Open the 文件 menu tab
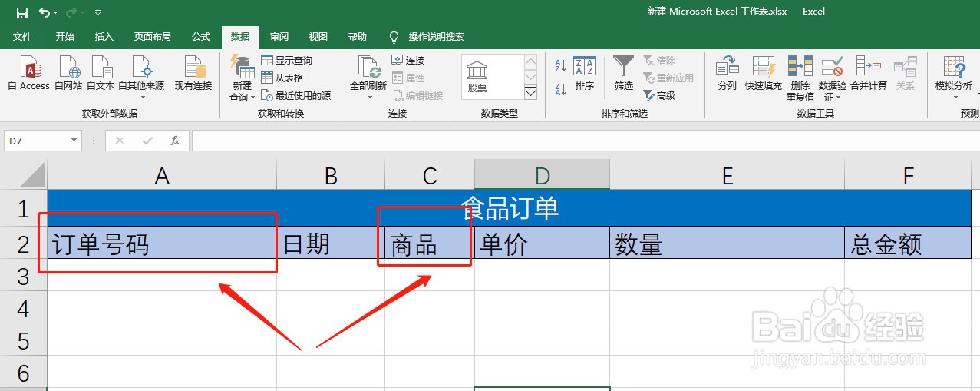Viewport: 980px width, 391px height. click(x=22, y=37)
